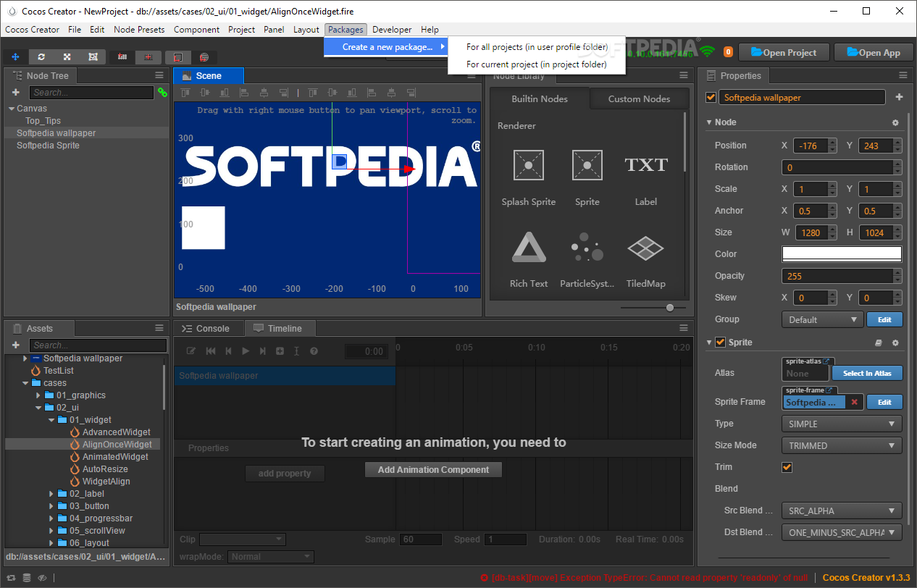
Task: Clear the Sprite Frame with red X
Action: click(x=854, y=402)
